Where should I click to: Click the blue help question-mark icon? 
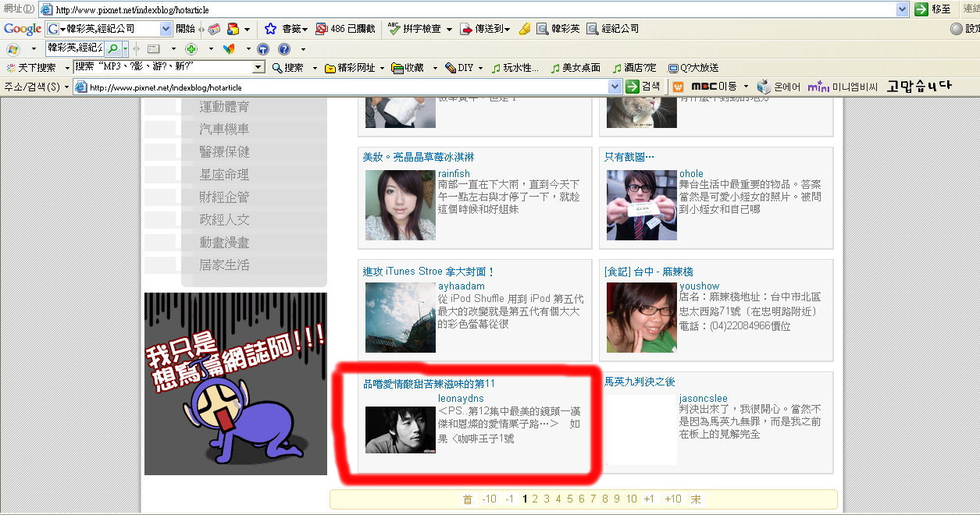[283, 48]
